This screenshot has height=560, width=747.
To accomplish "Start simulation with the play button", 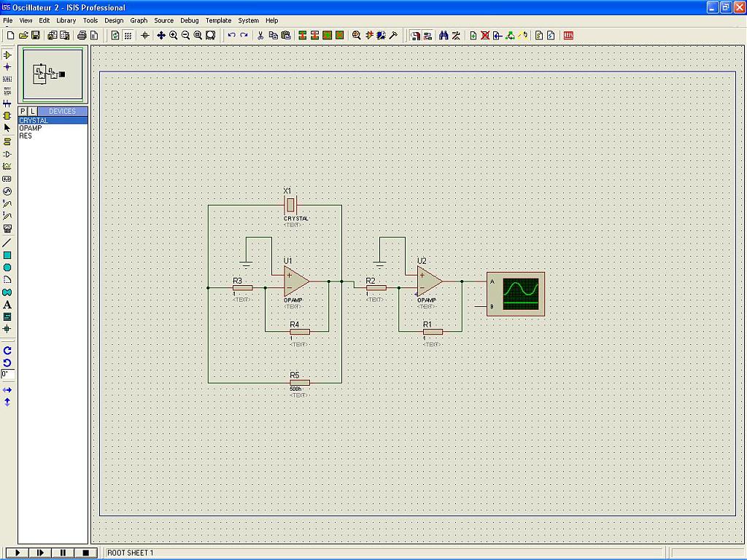I will click(x=17, y=553).
